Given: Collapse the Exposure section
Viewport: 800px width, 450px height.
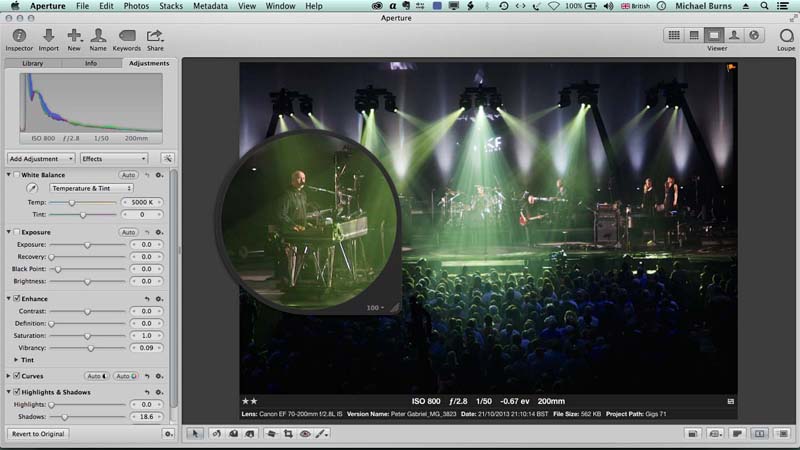Looking at the screenshot, I should (9, 232).
